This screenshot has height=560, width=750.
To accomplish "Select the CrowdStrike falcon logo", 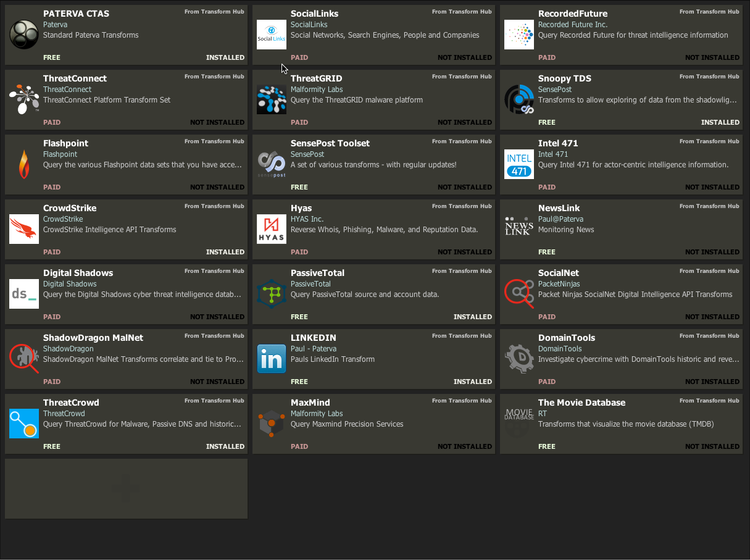I will [25, 229].
